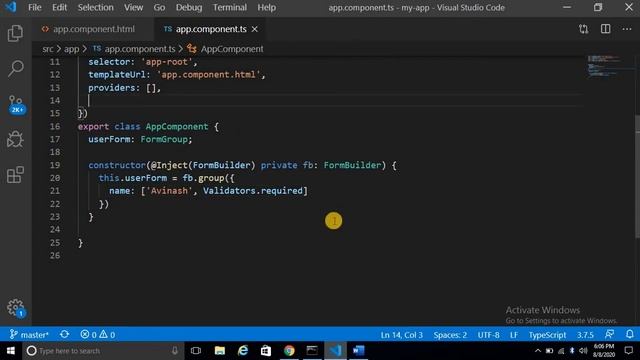Image resolution: width=640 pixels, height=360 pixels.
Task: Close the app.component.ts tab
Action: coord(255,29)
